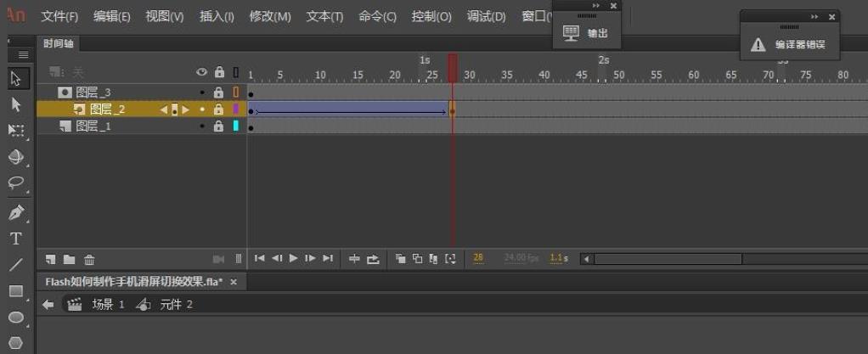Click the Add Camera icon
The height and width of the screenshot is (354, 868).
pos(218,259)
